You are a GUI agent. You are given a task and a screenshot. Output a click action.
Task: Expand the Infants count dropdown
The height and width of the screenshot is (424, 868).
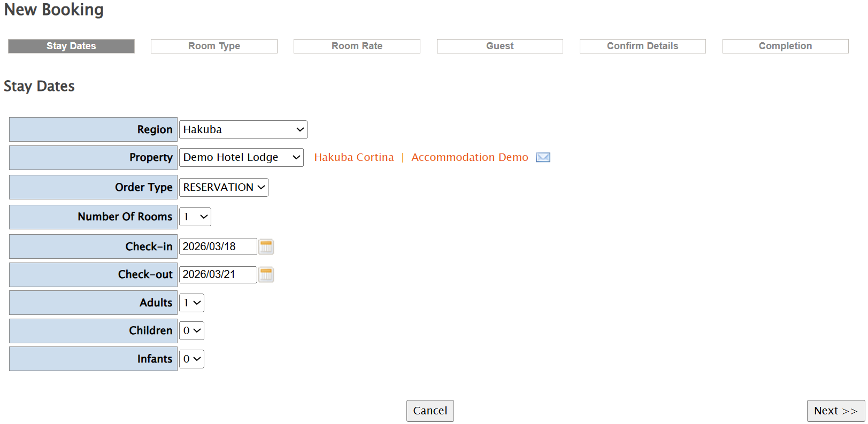tap(191, 359)
